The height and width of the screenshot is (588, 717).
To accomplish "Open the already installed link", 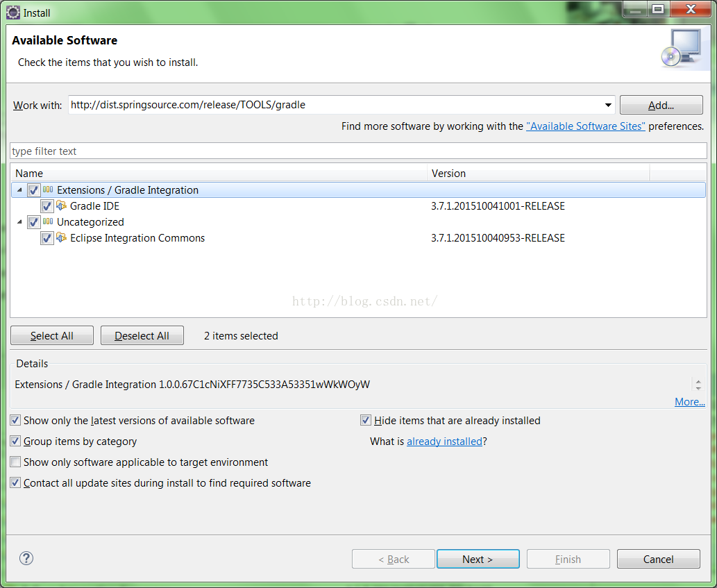I will click(x=444, y=442).
